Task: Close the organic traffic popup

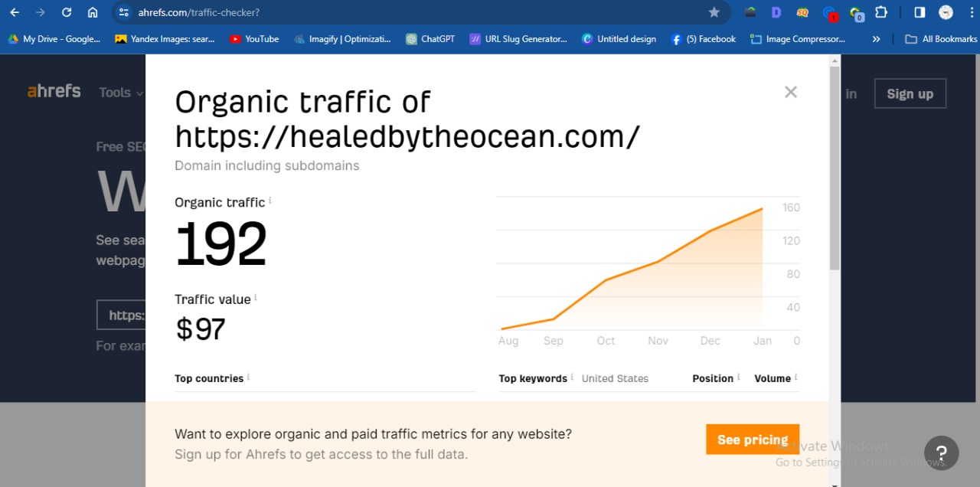Action: tap(791, 92)
